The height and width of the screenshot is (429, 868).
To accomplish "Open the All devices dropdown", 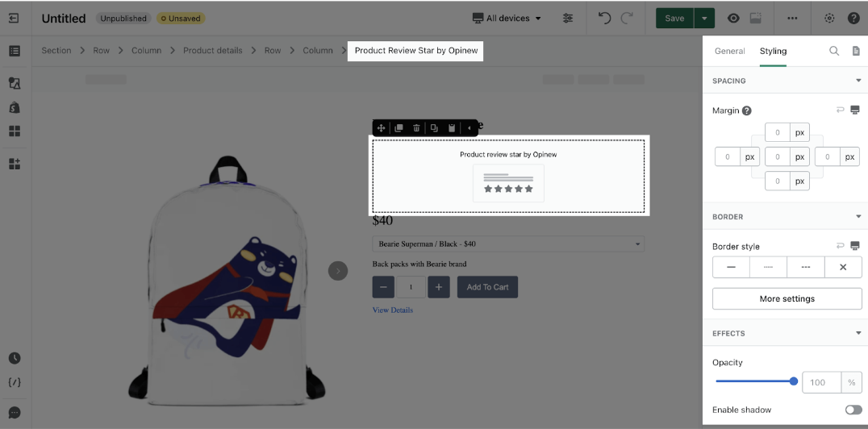I will click(x=507, y=19).
